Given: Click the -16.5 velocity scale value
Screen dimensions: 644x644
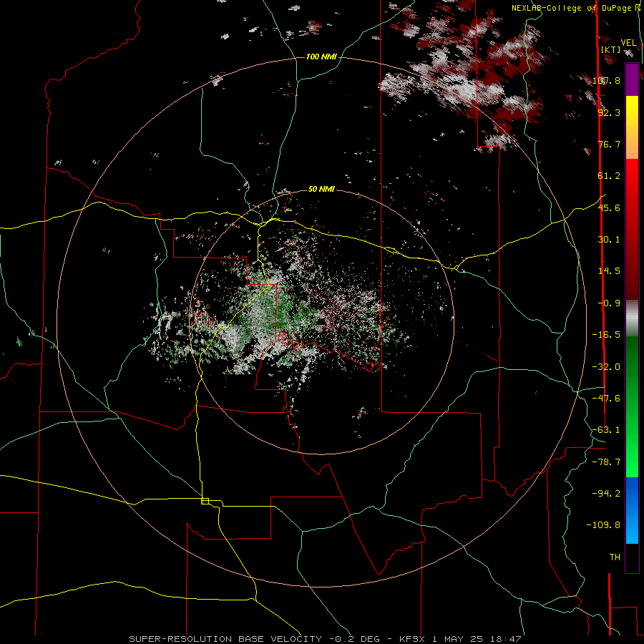Looking at the screenshot, I should point(606,335).
